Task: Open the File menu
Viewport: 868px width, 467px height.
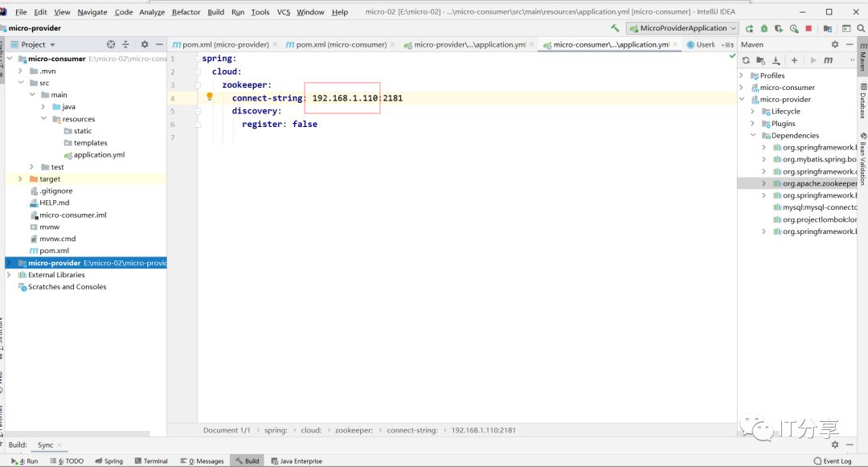Action: click(x=21, y=11)
